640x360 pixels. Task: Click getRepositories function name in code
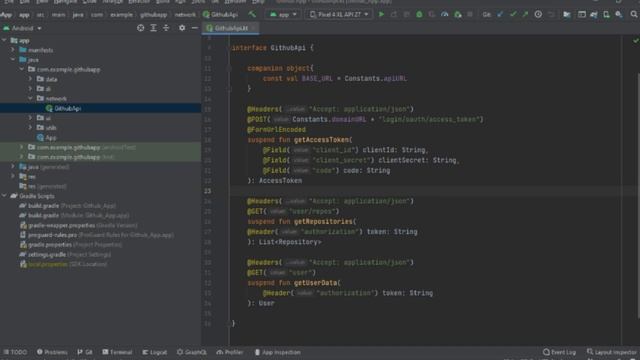coord(323,221)
